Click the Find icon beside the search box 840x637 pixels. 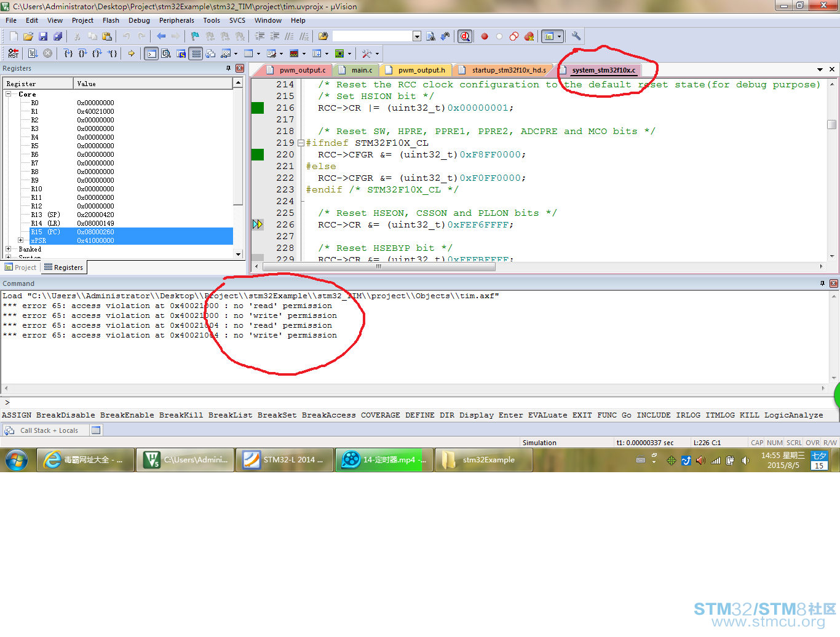(x=430, y=36)
